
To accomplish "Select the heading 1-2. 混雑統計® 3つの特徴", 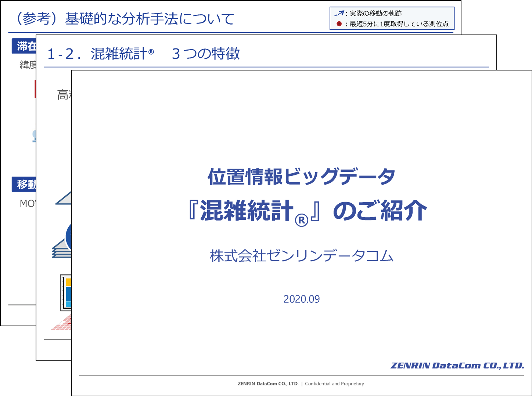I will pos(144,54).
